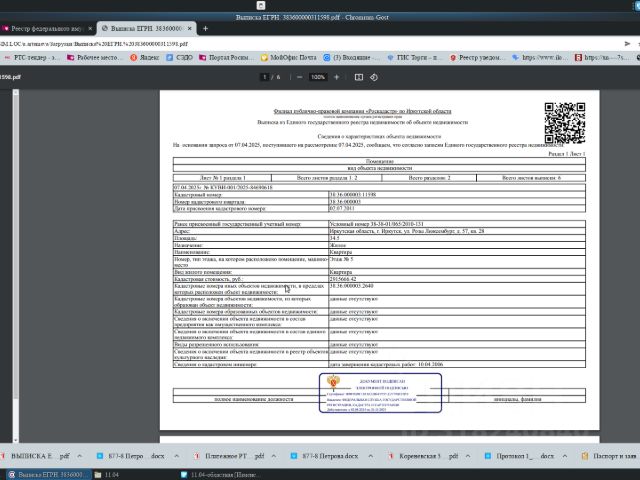Expand options for first 877-8 Петро docx
The image size is (640, 480).
[176, 456]
